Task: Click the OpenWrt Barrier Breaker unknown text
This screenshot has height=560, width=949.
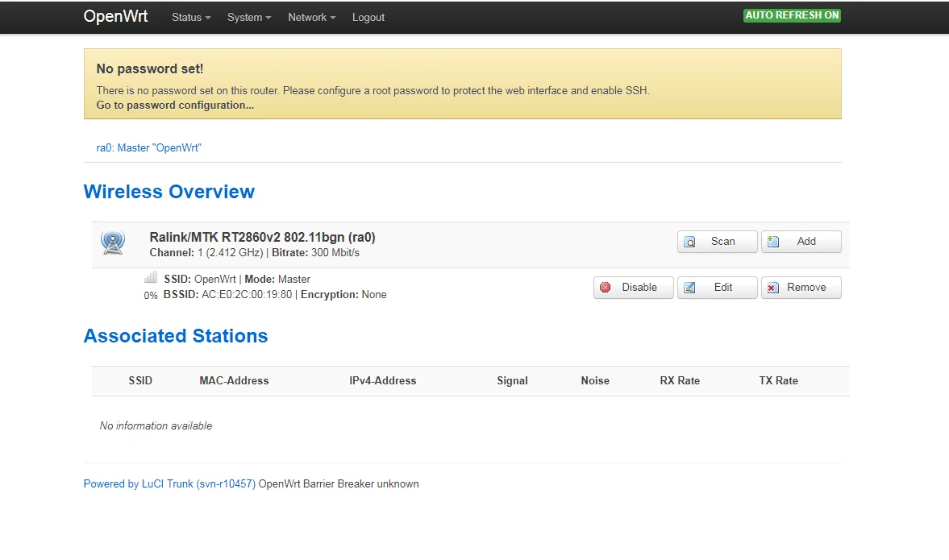Action: click(x=339, y=483)
